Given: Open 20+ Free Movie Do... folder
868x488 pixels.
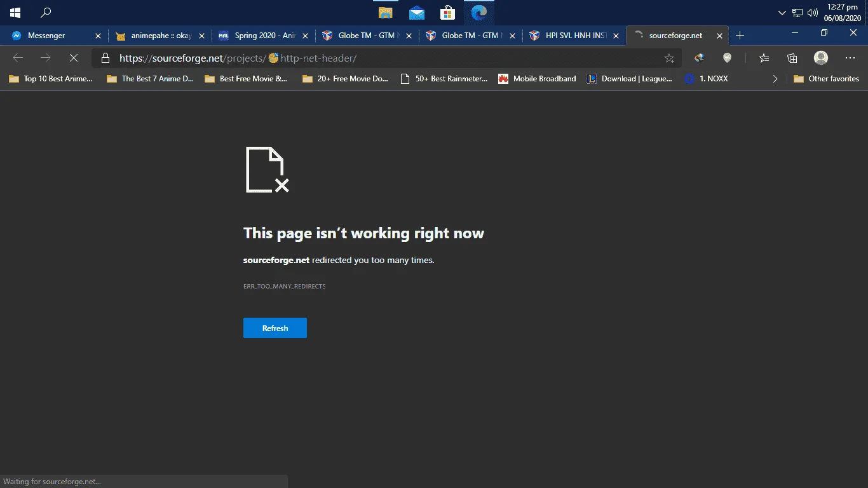Looking at the screenshot, I should pos(346,79).
